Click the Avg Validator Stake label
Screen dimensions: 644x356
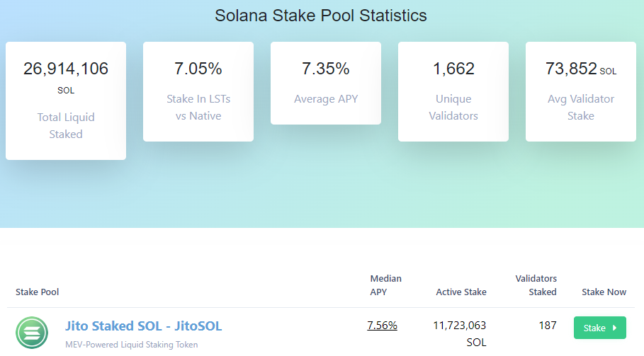pyautogui.click(x=581, y=107)
